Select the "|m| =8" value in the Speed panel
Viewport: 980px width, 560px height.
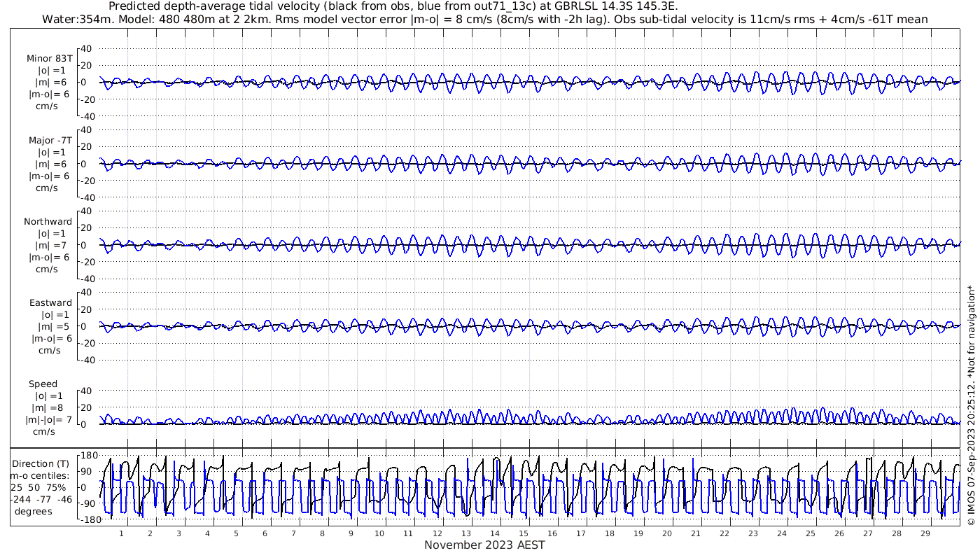click(48, 407)
